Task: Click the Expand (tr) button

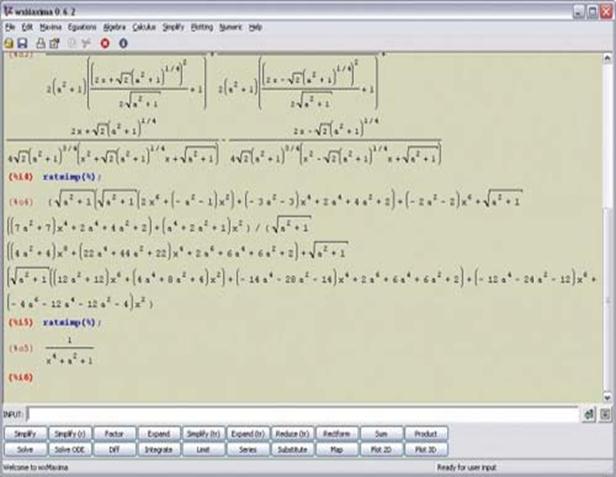Action: click(x=248, y=434)
